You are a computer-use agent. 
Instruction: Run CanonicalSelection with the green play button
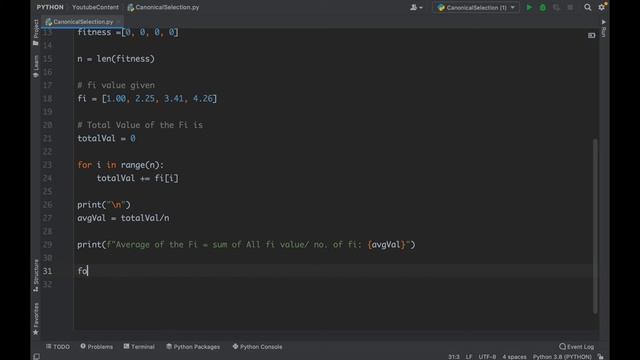[x=529, y=7]
